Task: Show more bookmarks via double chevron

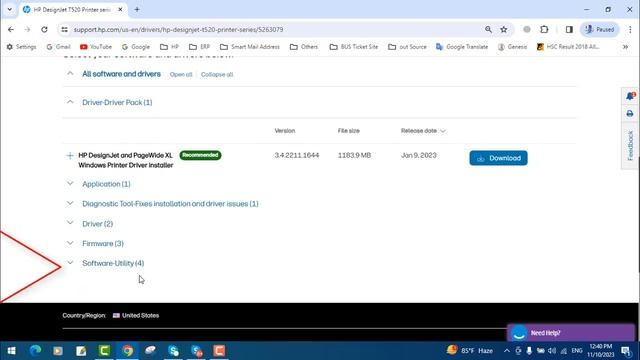Action: pos(625,47)
